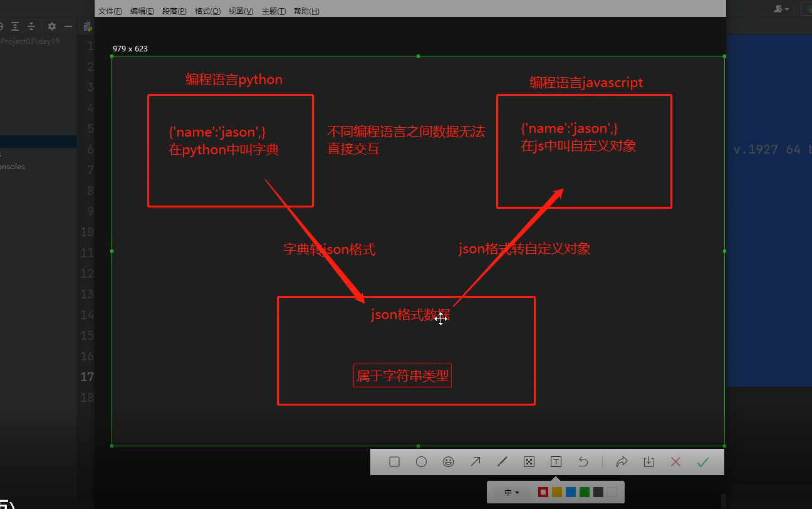812x509 pixels.
Task: Select the text annotation tool
Action: tap(556, 462)
